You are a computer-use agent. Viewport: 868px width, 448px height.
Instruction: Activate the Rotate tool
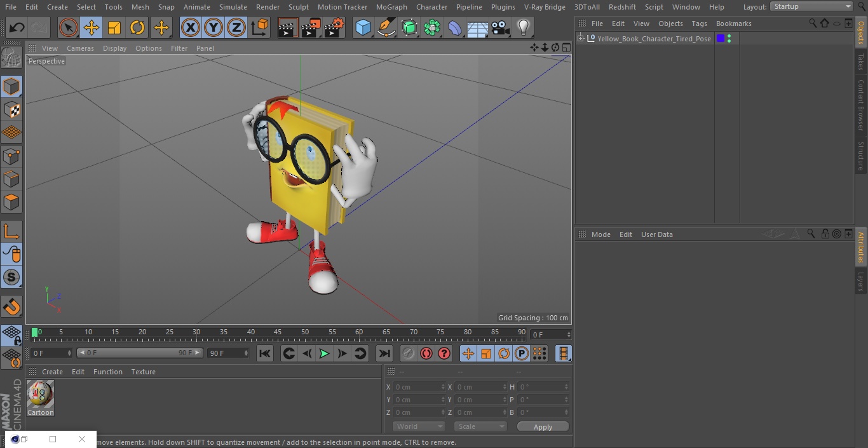[x=137, y=27]
